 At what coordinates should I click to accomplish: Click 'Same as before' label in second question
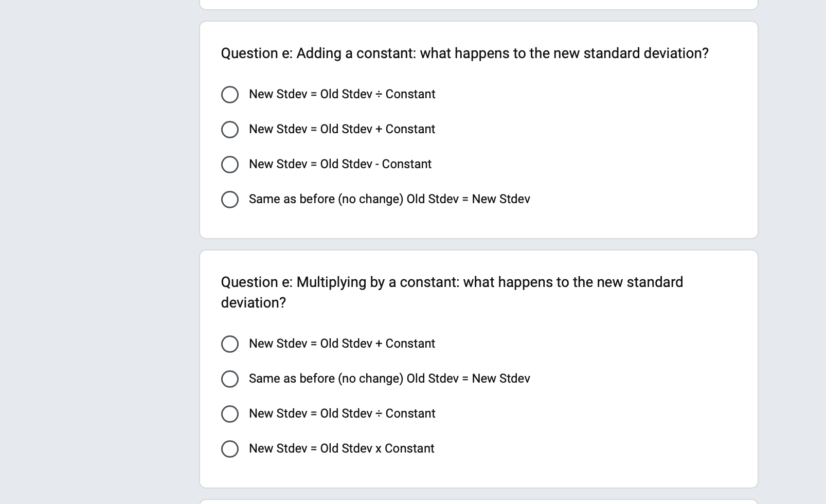point(389,379)
